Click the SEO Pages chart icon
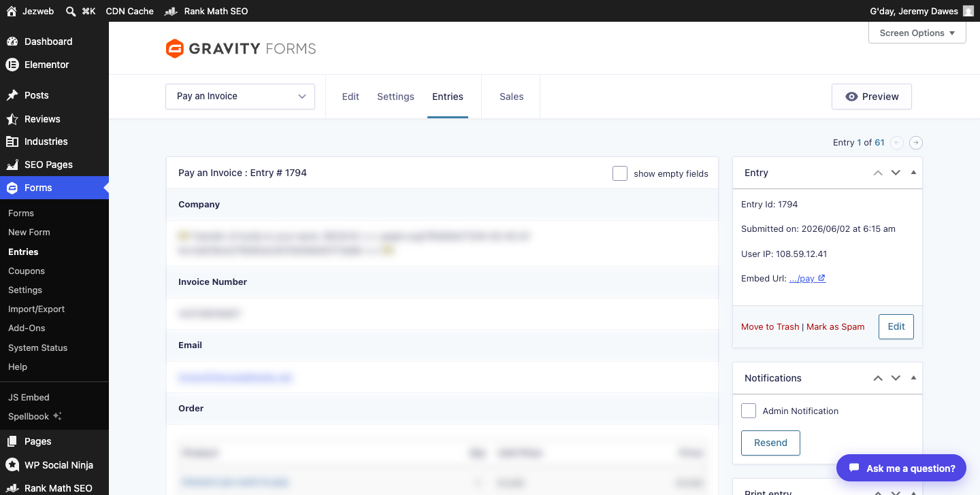Image resolution: width=980 pixels, height=495 pixels. pyautogui.click(x=12, y=165)
